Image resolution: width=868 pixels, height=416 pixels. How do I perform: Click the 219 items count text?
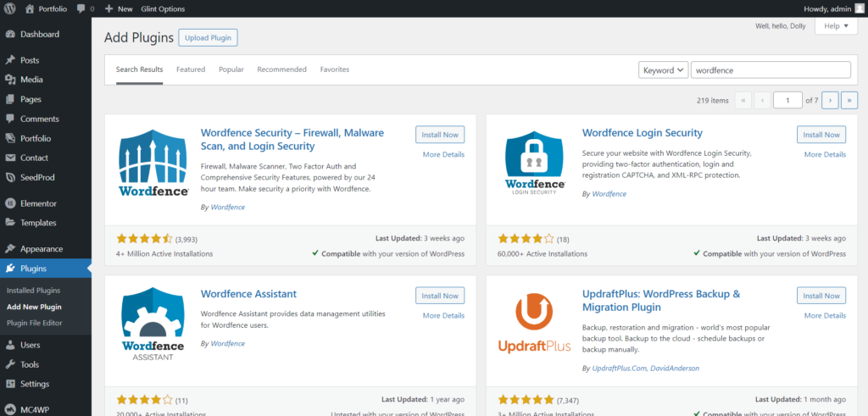[x=712, y=101]
